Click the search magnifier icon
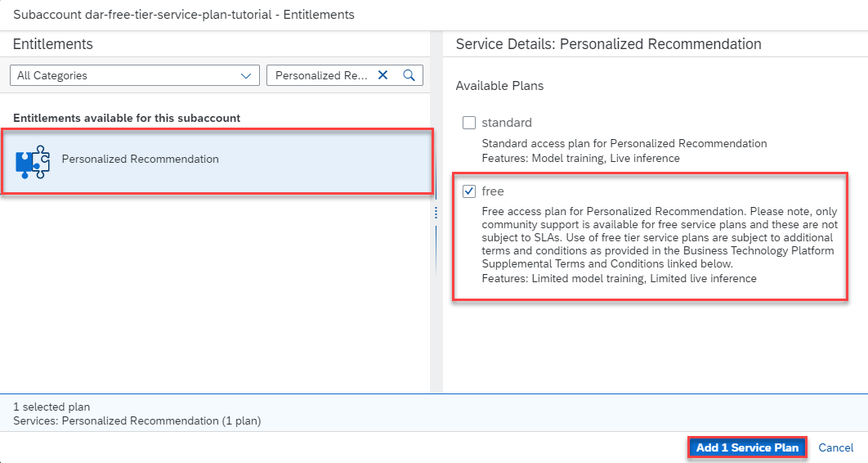This screenshot has width=868, height=463. point(409,74)
